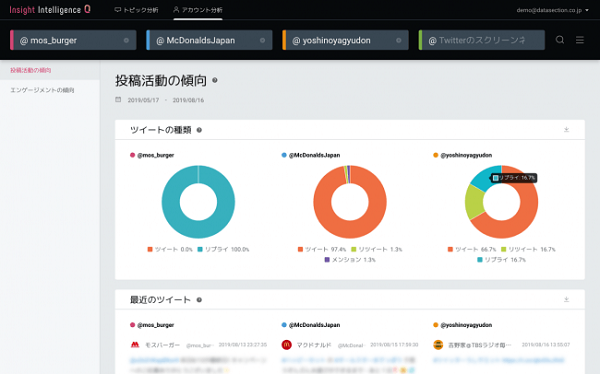This screenshot has height=374, width=600.
Task: Open the アカウント分析 tab
Action: 197,10
